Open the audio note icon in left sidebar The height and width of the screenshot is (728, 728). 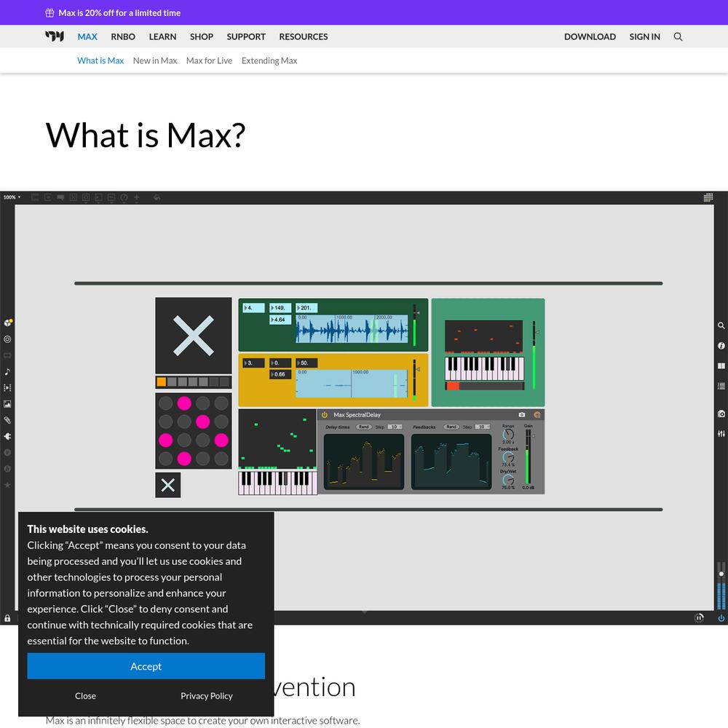(x=7, y=371)
